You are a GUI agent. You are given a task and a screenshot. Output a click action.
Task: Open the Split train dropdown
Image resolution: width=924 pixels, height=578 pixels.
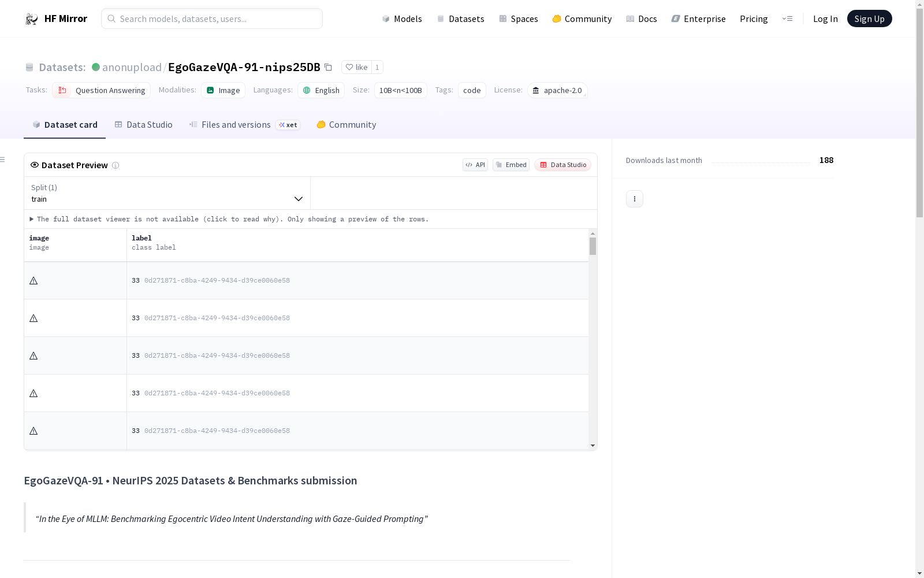point(167,193)
